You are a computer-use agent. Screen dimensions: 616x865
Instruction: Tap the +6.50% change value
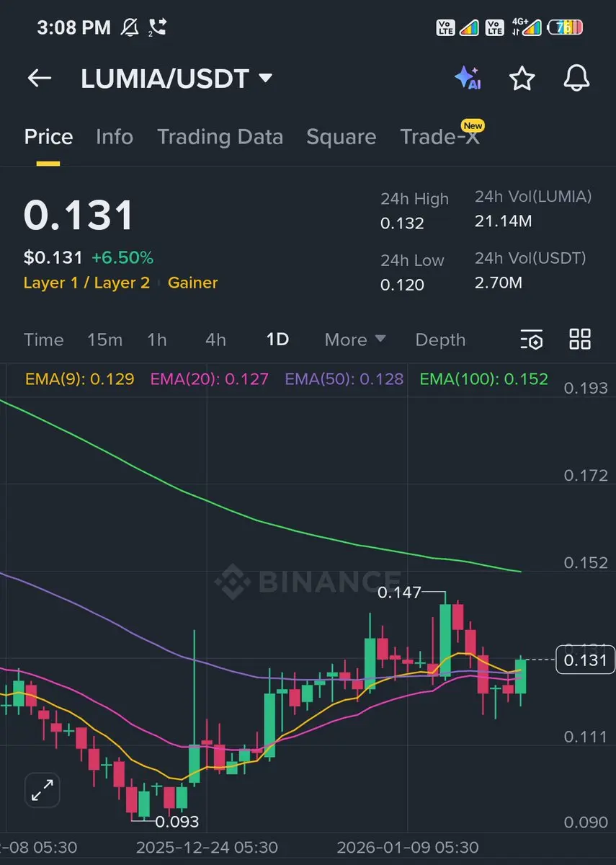coord(122,258)
